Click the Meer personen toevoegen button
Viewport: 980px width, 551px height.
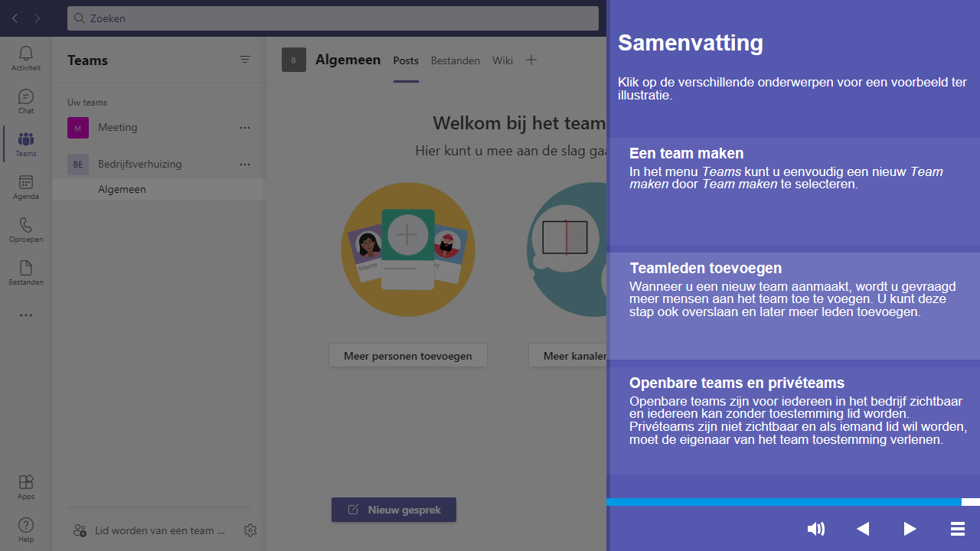(408, 356)
